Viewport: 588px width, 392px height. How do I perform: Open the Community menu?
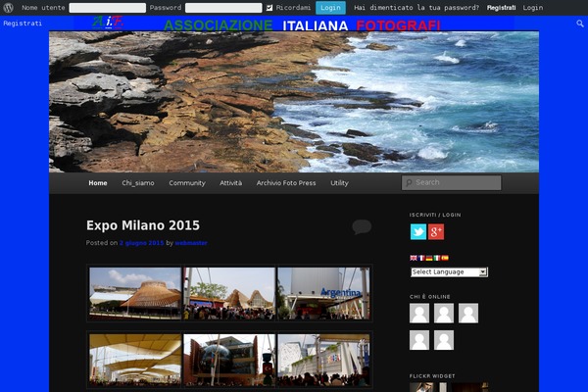187,183
